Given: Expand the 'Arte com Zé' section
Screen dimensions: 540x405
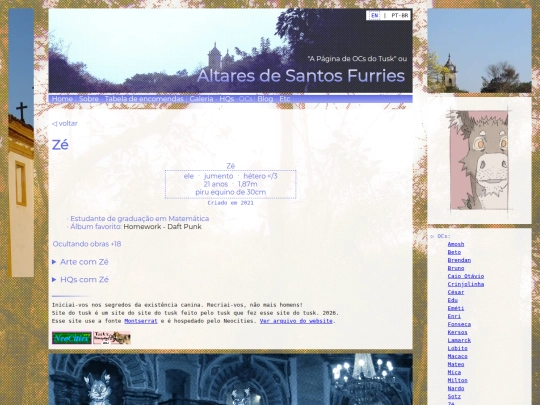Looking at the screenshot, I should (80, 262).
